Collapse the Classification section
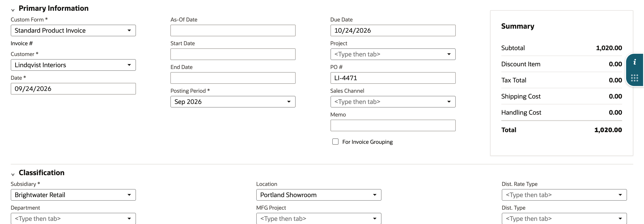 [13, 174]
